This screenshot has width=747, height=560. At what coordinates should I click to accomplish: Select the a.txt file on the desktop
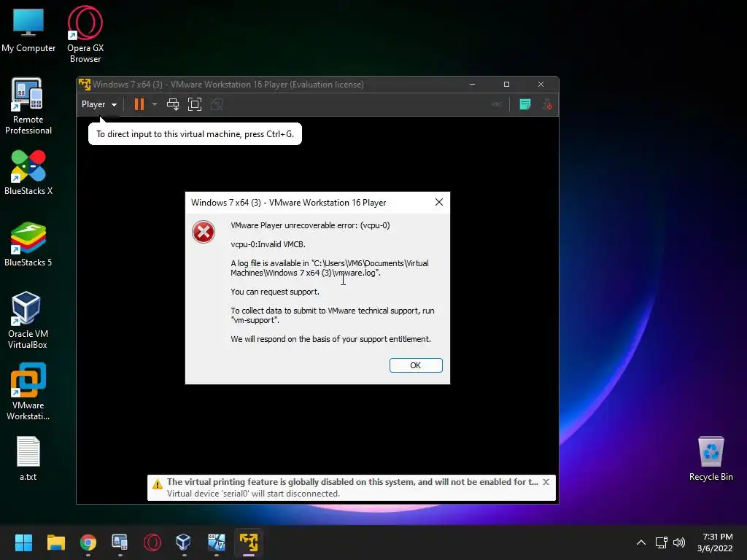tap(28, 458)
